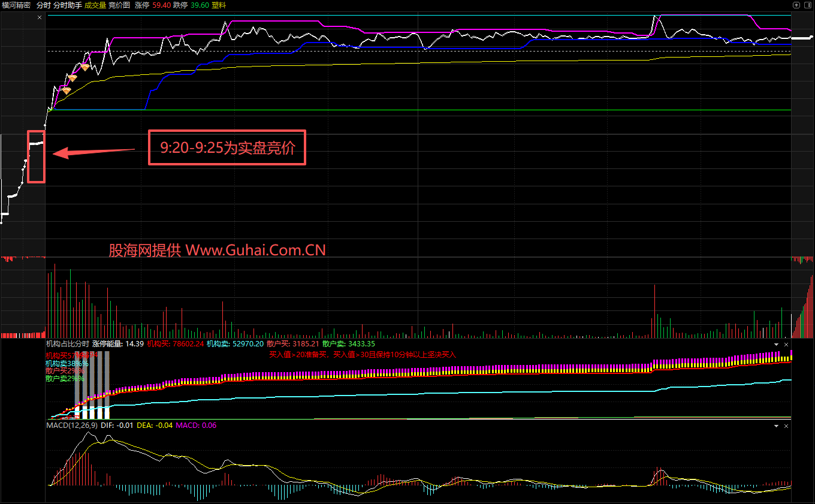Close the MACD indicator panel
The width and height of the screenshot is (815, 504).
click(x=786, y=425)
